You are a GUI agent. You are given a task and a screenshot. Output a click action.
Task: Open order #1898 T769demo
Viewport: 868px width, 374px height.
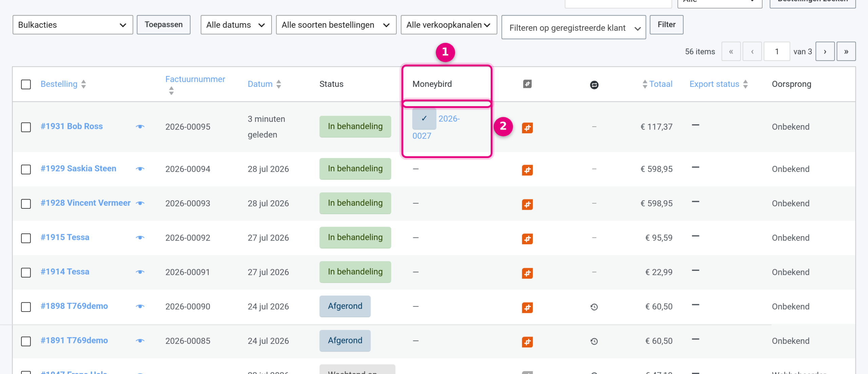(x=74, y=306)
